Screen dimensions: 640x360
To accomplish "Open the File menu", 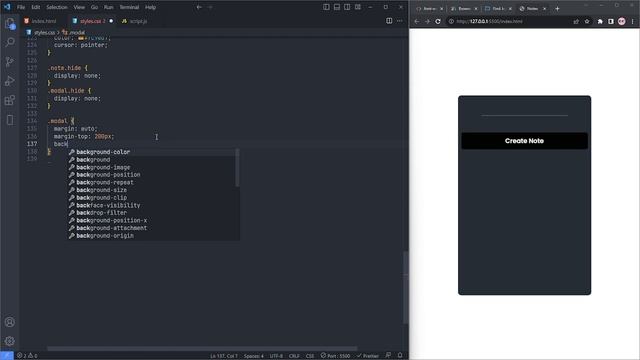I will [21, 7].
